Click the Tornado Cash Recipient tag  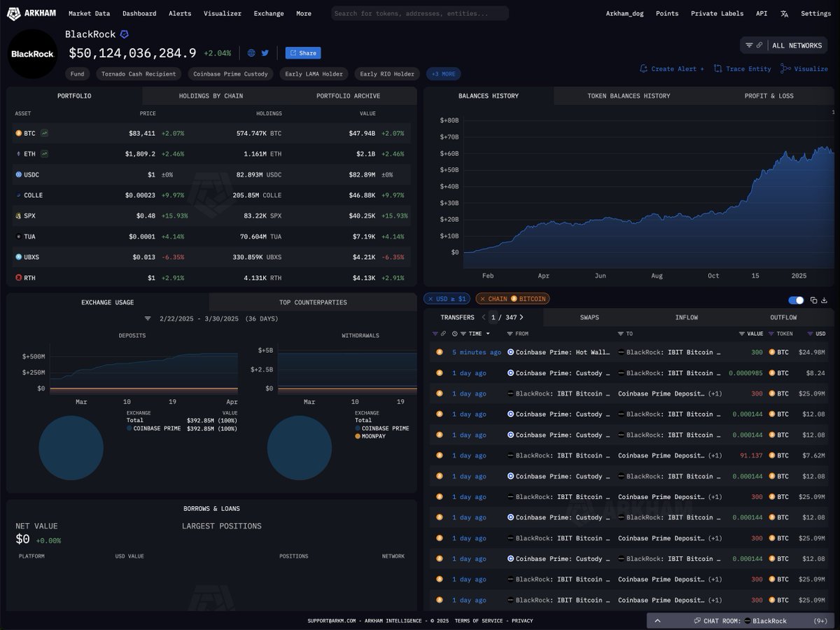coord(139,73)
